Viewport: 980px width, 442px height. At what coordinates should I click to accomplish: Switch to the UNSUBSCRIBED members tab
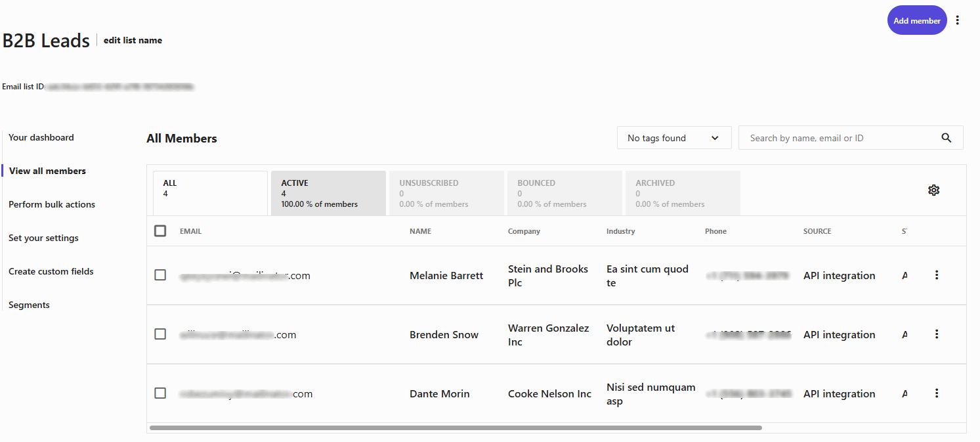click(446, 192)
